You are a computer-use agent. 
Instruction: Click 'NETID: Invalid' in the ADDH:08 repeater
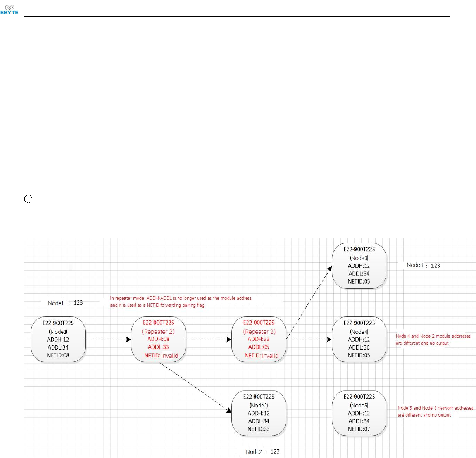(161, 356)
